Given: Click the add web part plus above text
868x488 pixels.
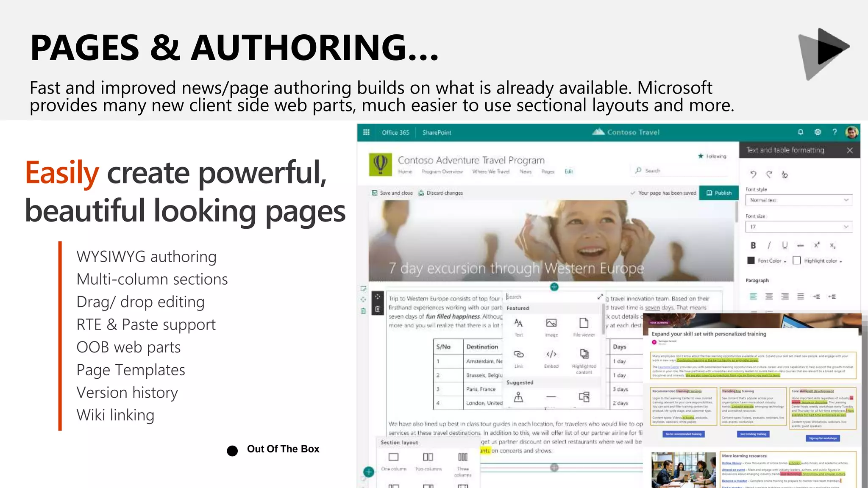Looking at the screenshot, I should coord(554,287).
